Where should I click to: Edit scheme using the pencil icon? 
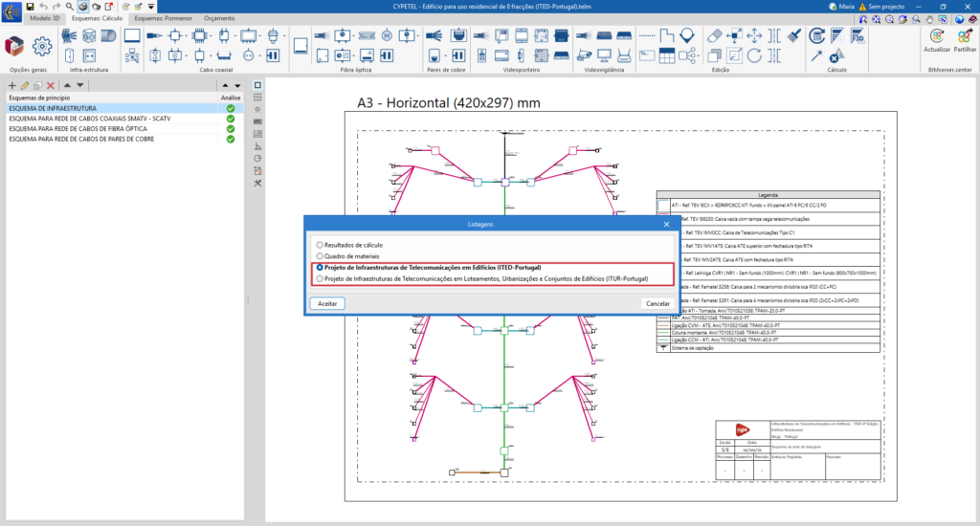(25, 86)
